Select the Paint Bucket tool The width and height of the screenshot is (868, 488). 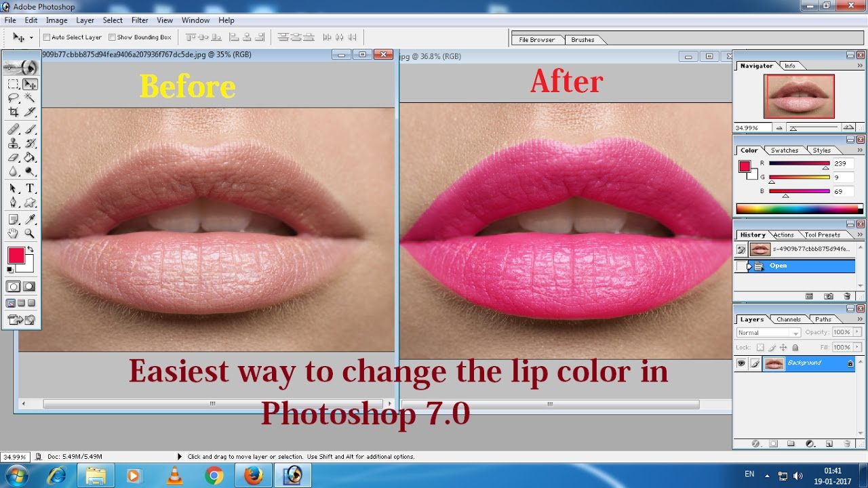(30, 157)
